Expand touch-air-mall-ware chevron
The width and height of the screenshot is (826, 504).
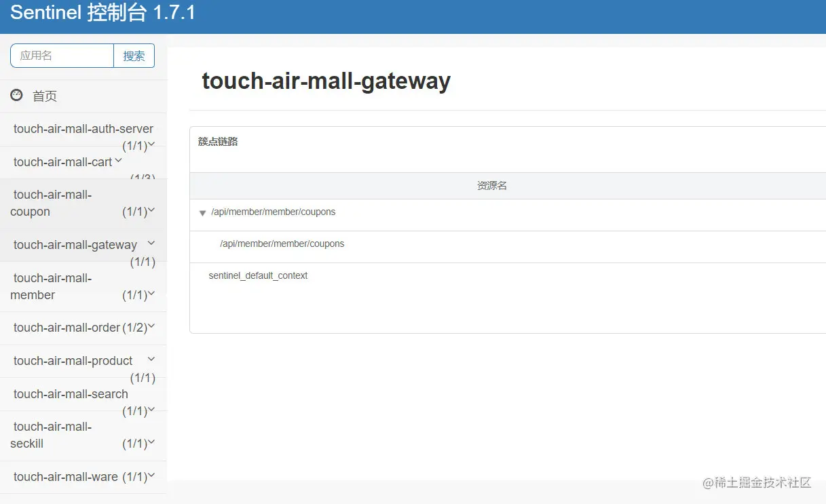click(x=151, y=476)
